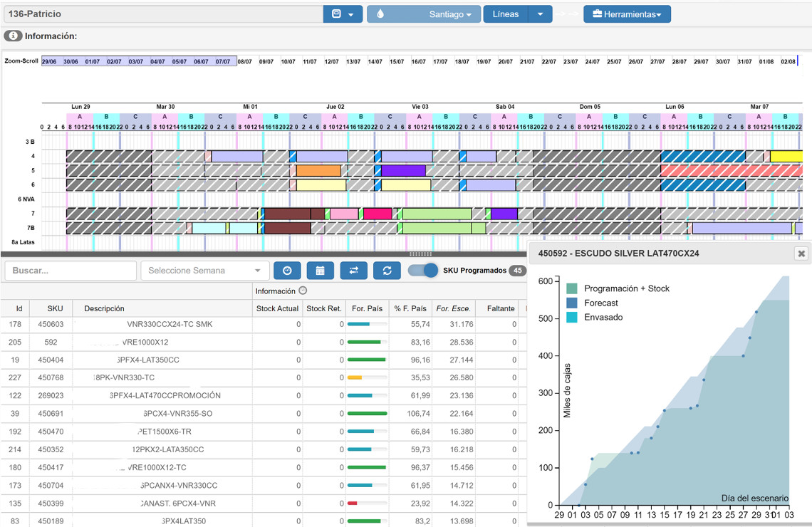Click the water drop icon beside Santiago
Image resolution: width=812 pixels, height=527 pixels.
point(380,14)
